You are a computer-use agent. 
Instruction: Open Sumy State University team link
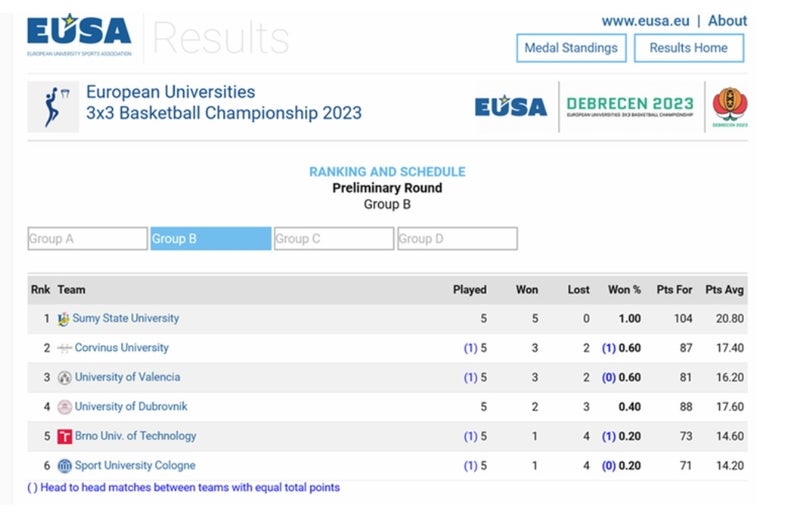point(126,318)
